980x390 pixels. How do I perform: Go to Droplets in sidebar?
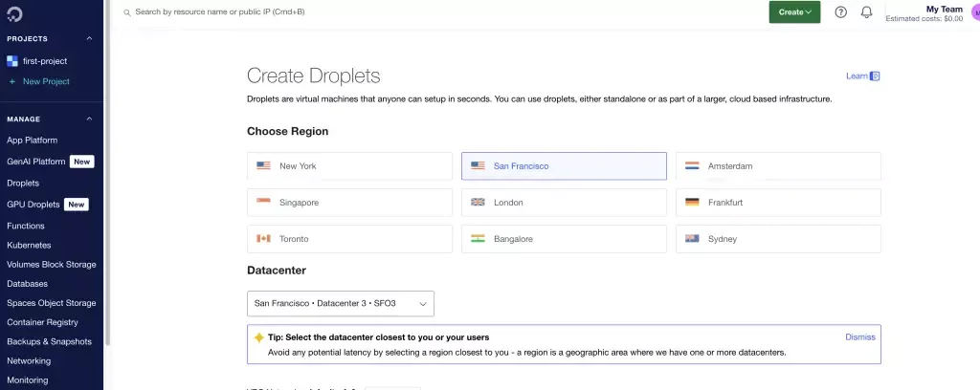tap(23, 183)
